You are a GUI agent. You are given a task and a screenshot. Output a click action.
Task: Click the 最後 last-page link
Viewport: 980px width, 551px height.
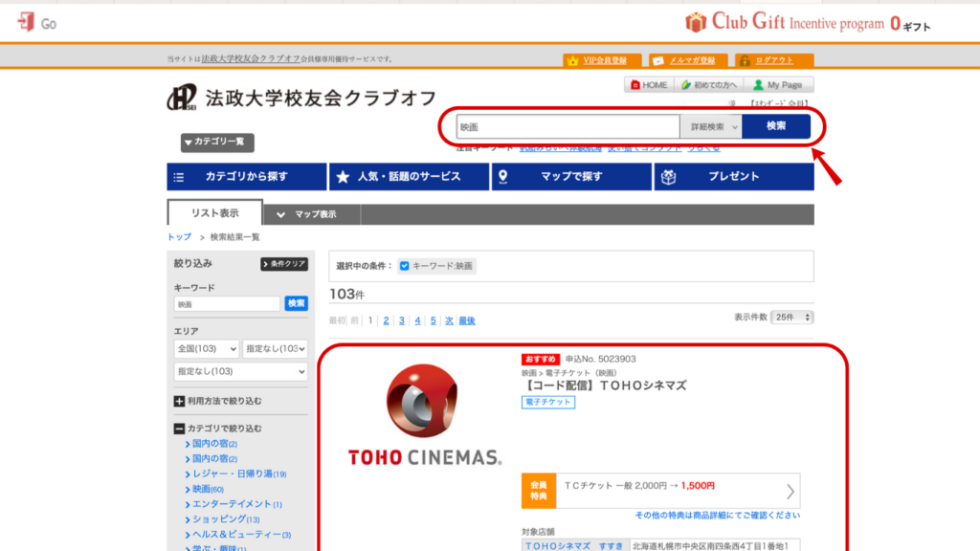[x=467, y=320]
